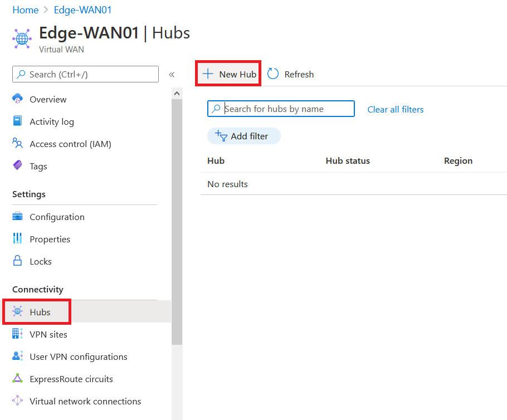Viewport: 507px width, 420px height.
Task: Click Clear all filters link
Action: 396,109
